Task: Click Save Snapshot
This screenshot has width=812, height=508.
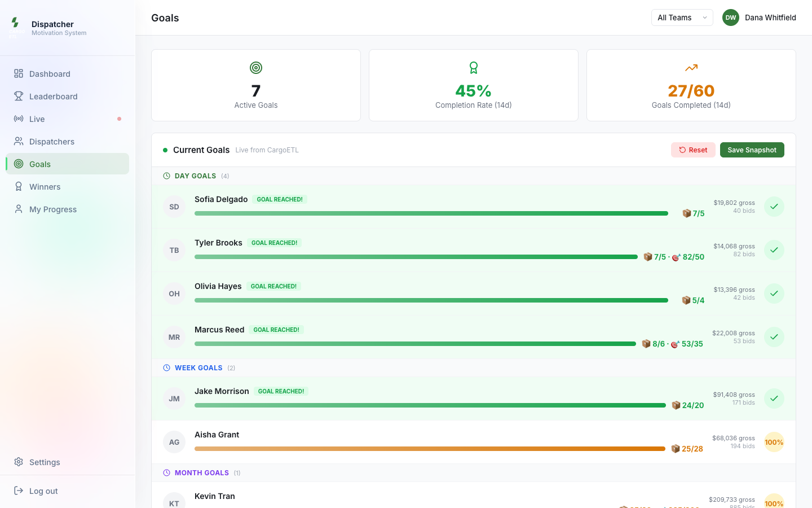Action: tap(752, 150)
